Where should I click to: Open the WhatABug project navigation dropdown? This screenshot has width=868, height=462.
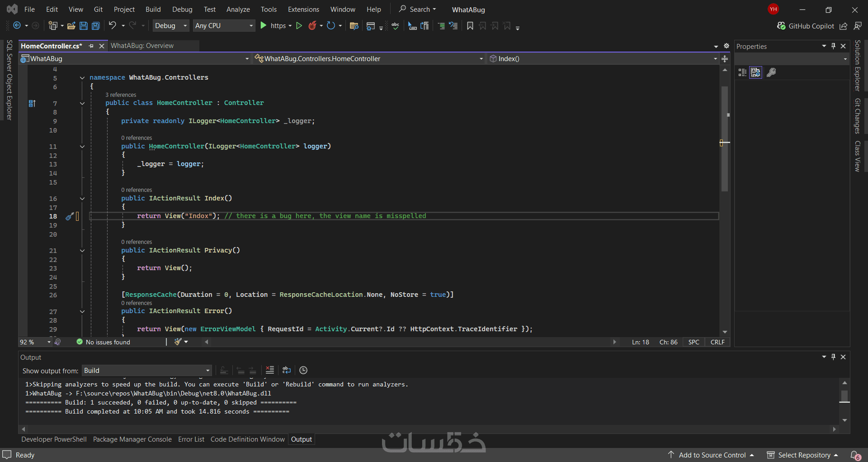(135, 59)
